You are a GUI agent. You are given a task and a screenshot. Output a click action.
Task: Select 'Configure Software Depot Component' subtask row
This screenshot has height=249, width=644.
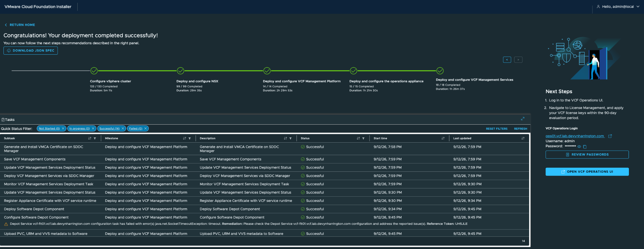click(36, 217)
